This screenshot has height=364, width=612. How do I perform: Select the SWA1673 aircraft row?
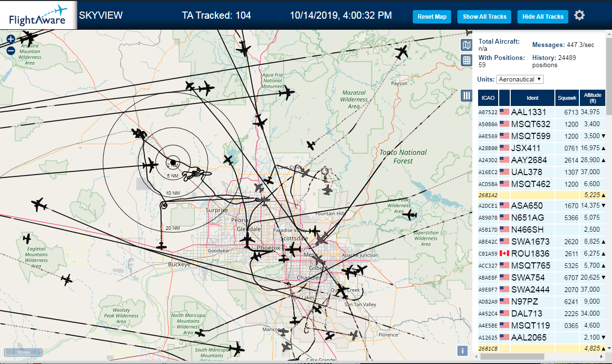pyautogui.click(x=542, y=241)
